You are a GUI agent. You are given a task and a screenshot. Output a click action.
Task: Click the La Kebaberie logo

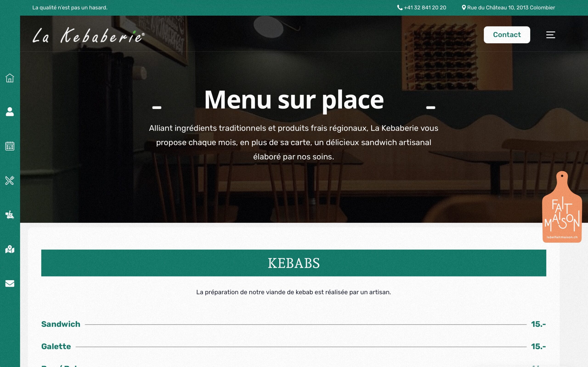click(x=88, y=35)
